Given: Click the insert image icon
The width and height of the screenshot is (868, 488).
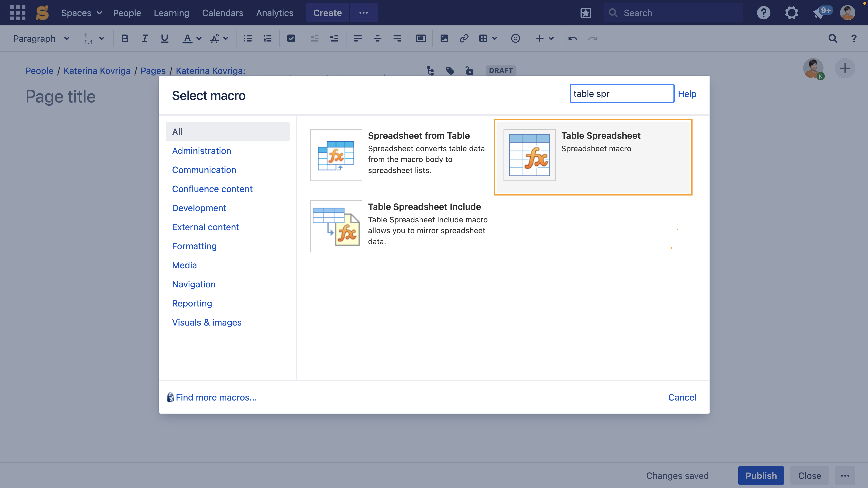Looking at the screenshot, I should [444, 38].
